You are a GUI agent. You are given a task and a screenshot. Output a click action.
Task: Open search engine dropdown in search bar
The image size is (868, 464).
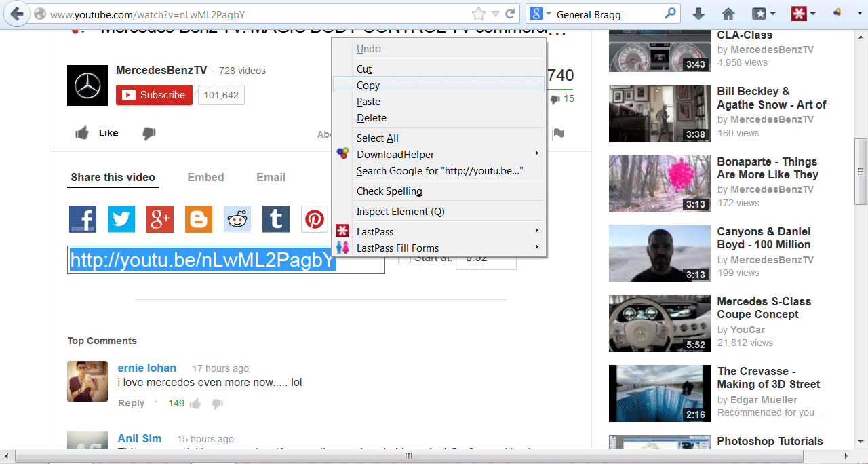540,14
